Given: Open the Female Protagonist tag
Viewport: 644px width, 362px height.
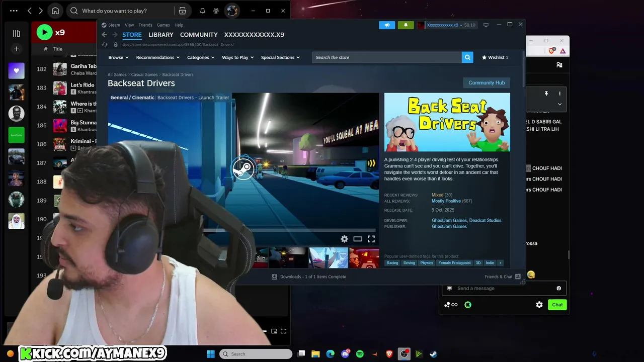Looking at the screenshot, I should tap(454, 263).
